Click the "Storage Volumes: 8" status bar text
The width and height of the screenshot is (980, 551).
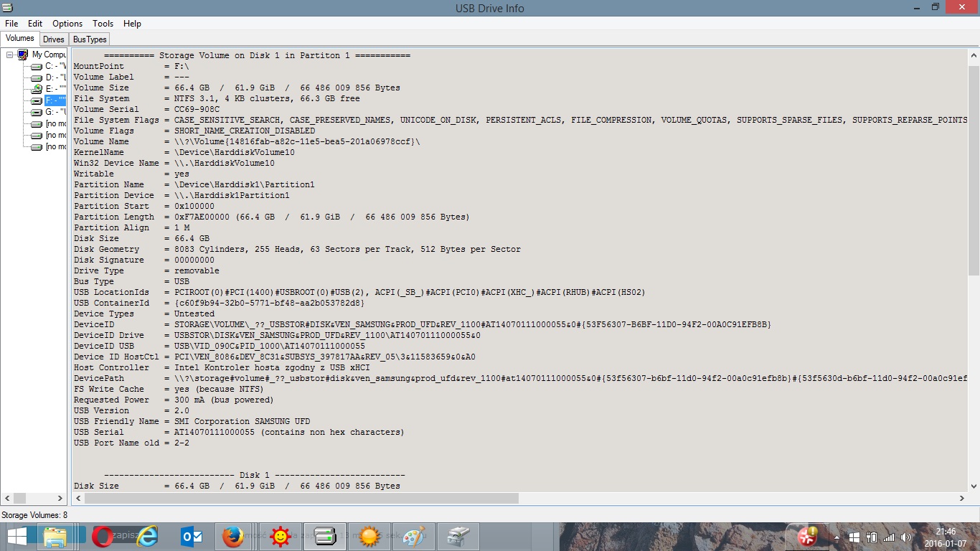point(34,515)
